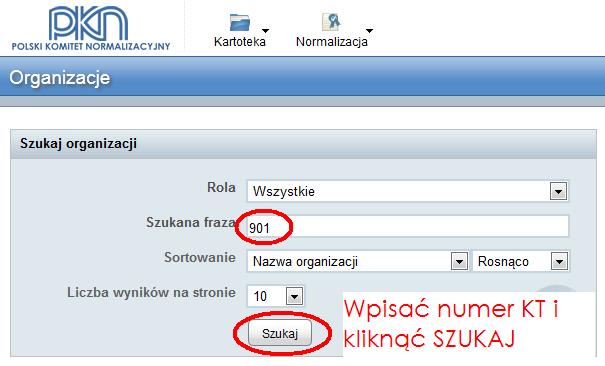Open the Rosnąco sort order dropdown
The height and width of the screenshot is (366, 605).
click(521, 261)
